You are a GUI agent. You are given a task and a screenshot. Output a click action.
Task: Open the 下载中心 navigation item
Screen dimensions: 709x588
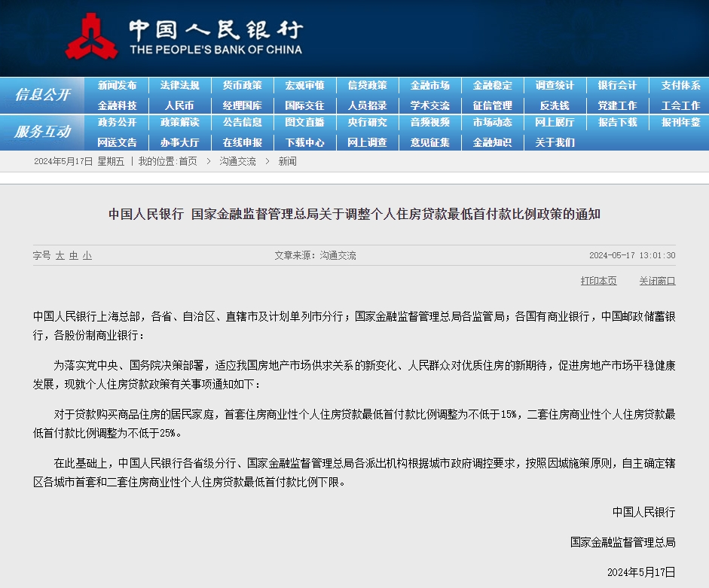coord(305,142)
